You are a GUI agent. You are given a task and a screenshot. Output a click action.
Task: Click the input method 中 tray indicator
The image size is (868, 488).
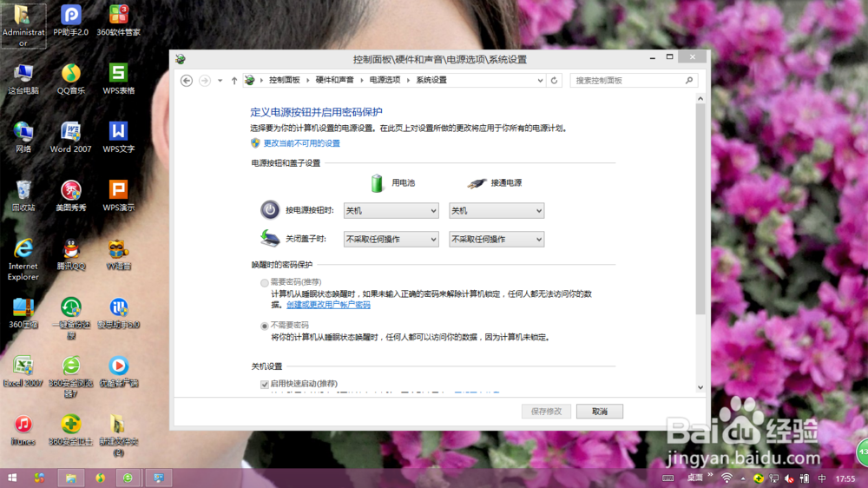tap(822, 478)
